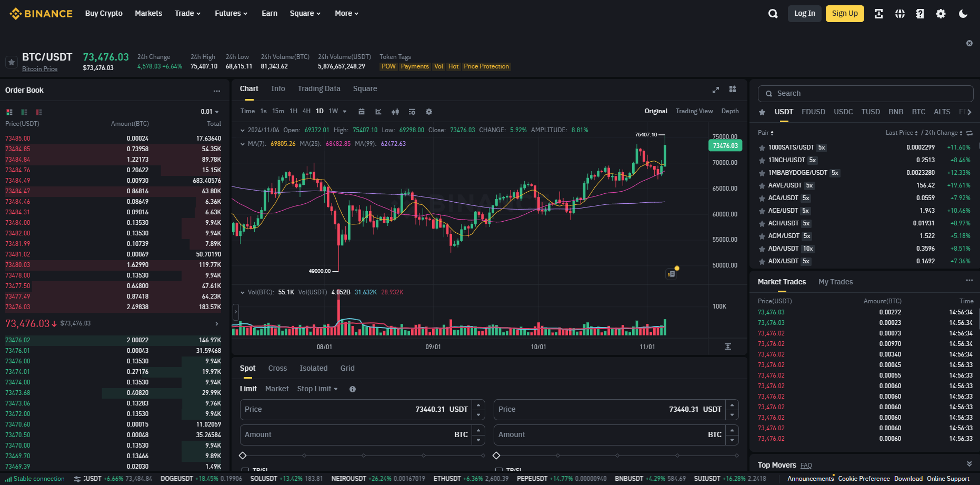Open the chart drawing tools icon
Image resolution: width=980 pixels, height=485 pixels.
[378, 112]
